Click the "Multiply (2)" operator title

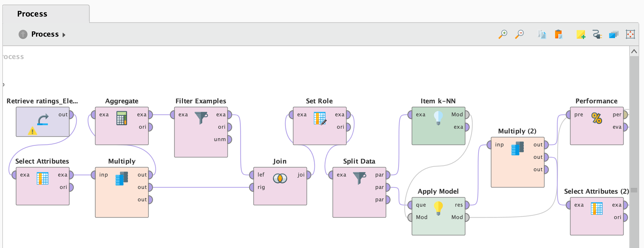pos(517,131)
